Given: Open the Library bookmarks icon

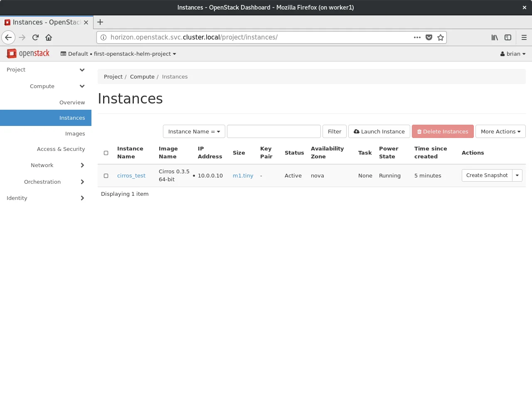Looking at the screenshot, I should (x=495, y=37).
